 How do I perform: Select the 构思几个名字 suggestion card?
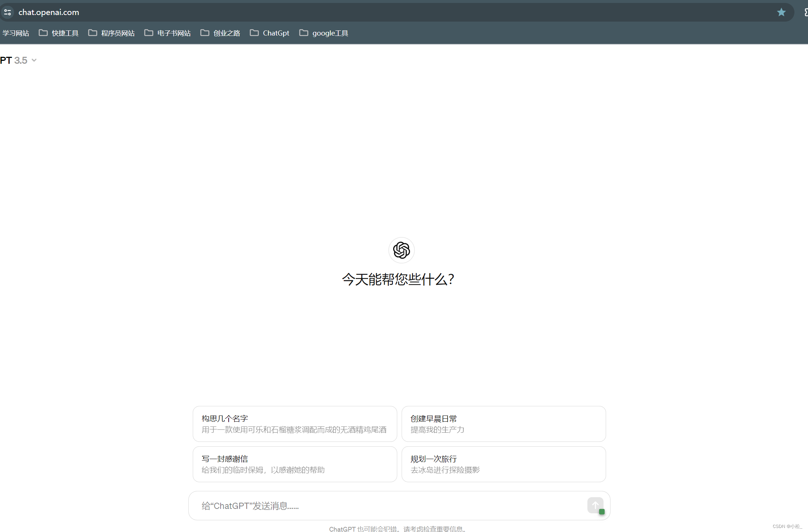(295, 424)
